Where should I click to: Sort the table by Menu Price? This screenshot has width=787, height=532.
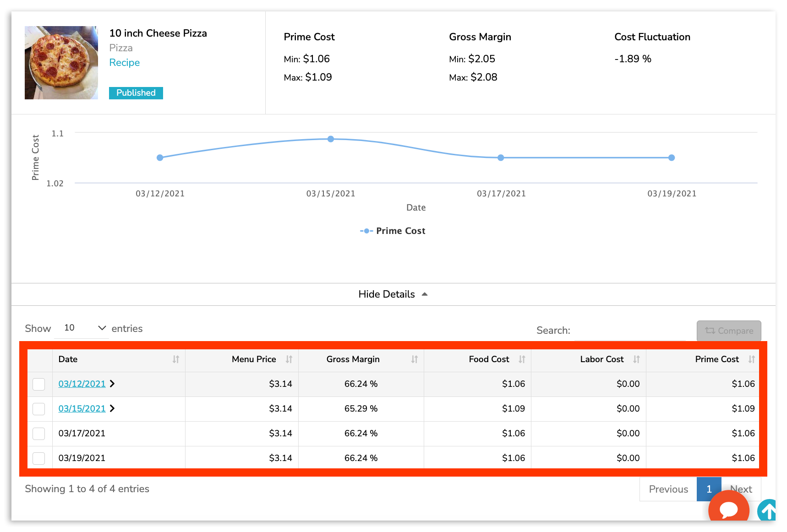pyautogui.click(x=290, y=360)
